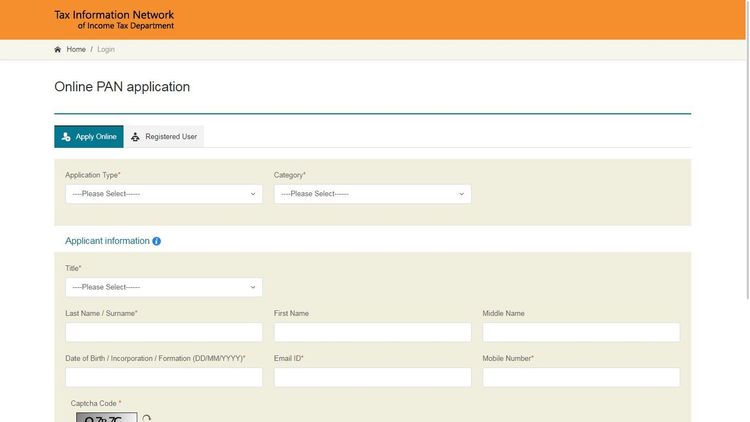Viewport: 750px width, 422px height.
Task: Open the Title dropdown
Action: [163, 287]
